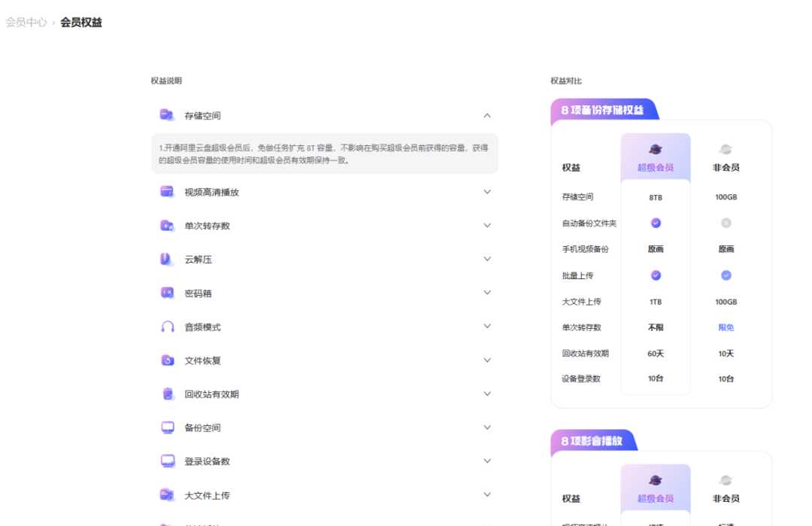Viewport: 812px width, 526px height.
Task: Click 自动备份文件夹 check mark for 超级会员
Action: pyautogui.click(x=656, y=223)
